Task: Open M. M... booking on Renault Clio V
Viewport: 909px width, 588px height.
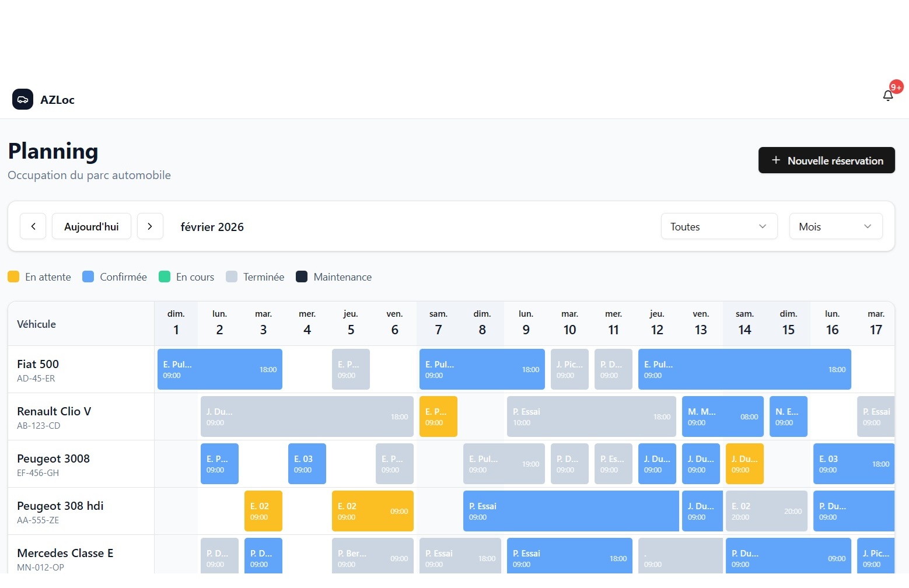Action: 722,416
